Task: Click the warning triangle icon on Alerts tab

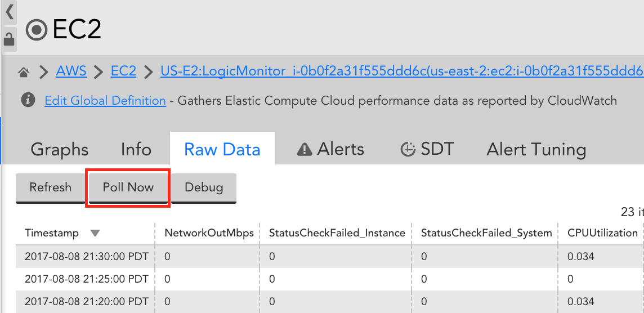Action: pyautogui.click(x=305, y=150)
